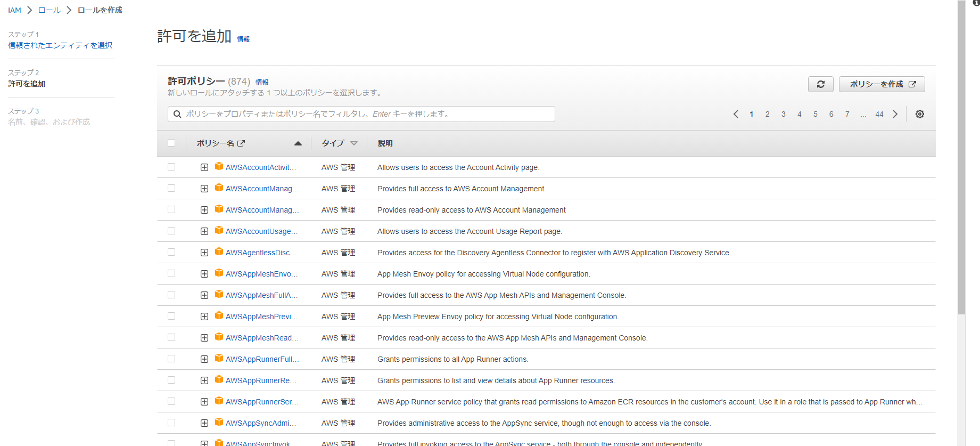The image size is (980, 446).
Task: Click the policy cube icon for AWSAccountUsage...
Action: [x=219, y=231]
